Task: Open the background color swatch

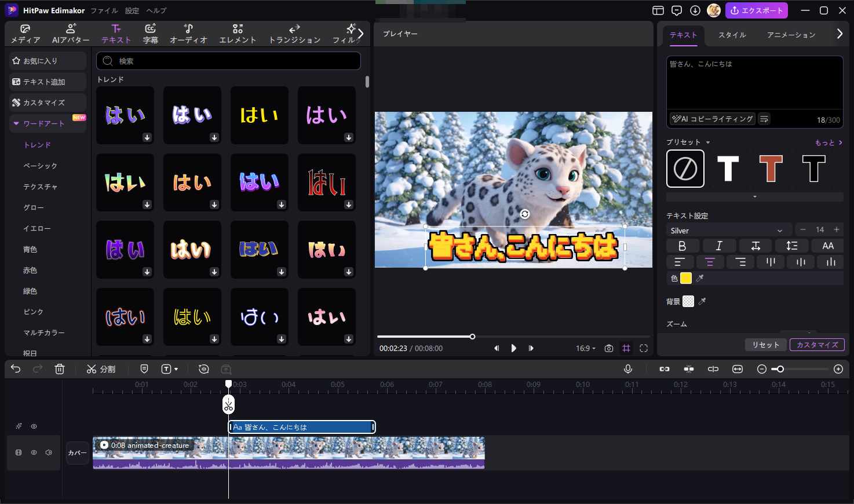Action: [x=688, y=301]
